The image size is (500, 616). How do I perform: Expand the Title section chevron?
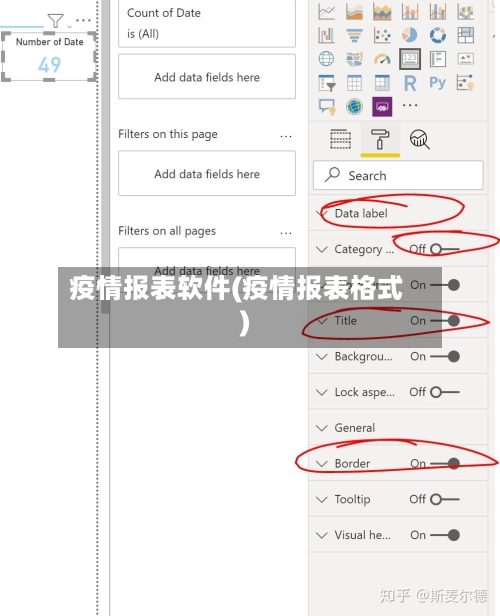pyautogui.click(x=322, y=321)
